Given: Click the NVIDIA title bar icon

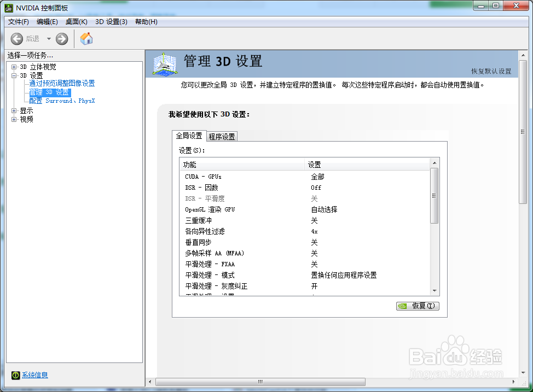Looking at the screenshot, I should (9, 8).
